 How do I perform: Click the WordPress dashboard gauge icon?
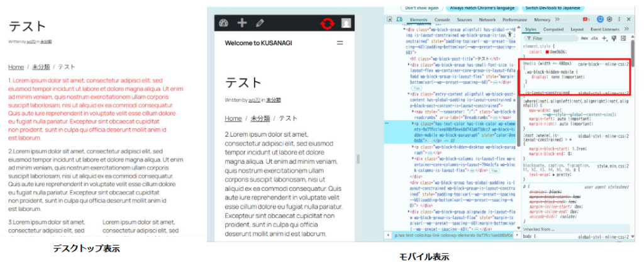pyautogui.click(x=223, y=24)
